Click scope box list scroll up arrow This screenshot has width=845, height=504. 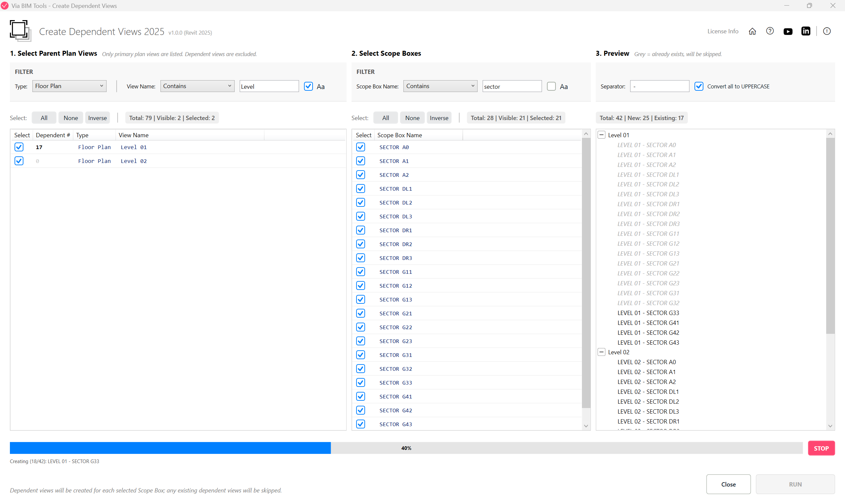click(x=586, y=134)
